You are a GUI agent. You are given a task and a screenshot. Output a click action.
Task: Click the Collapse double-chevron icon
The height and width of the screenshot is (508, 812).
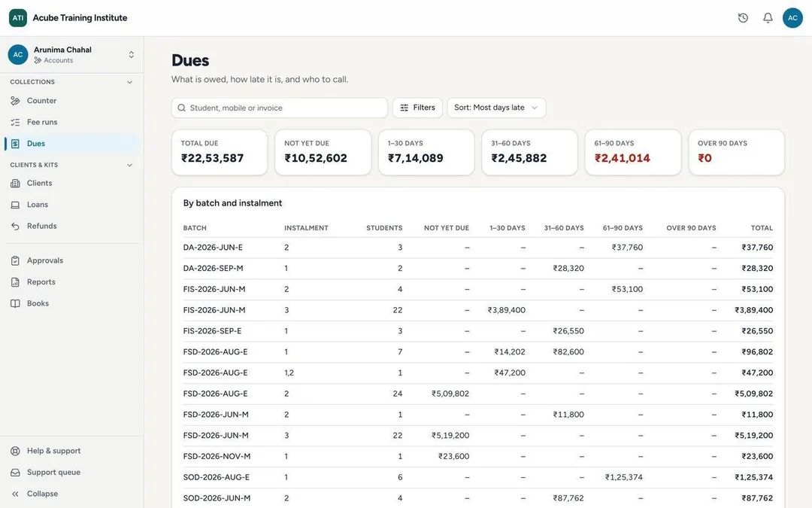pyautogui.click(x=15, y=494)
